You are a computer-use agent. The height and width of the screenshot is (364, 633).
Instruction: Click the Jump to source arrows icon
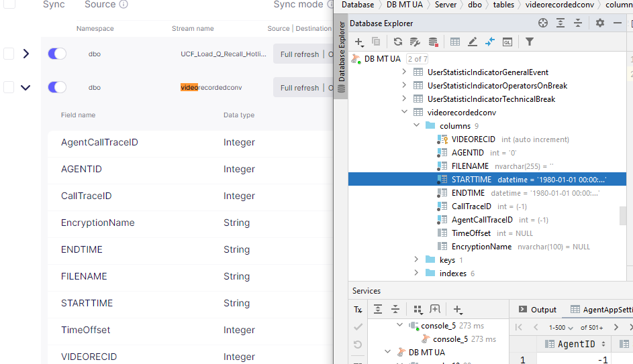tap(490, 42)
